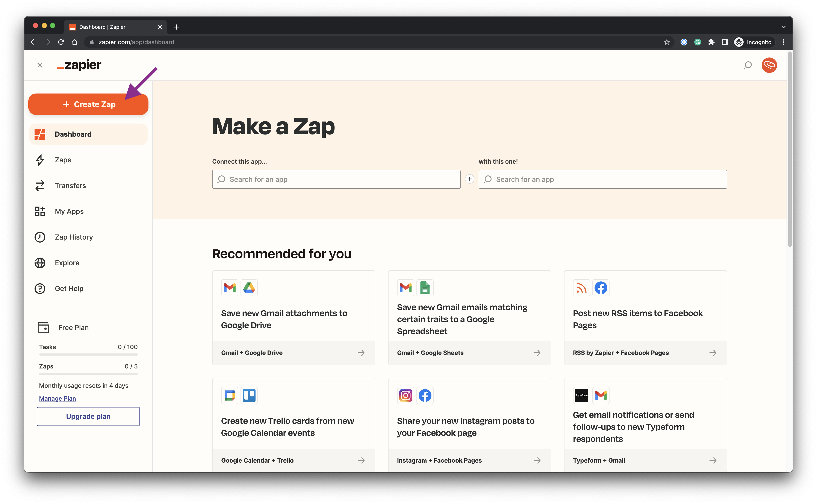This screenshot has height=504, width=817.
Task: Open the browser extensions puzzle icon
Action: click(x=711, y=42)
